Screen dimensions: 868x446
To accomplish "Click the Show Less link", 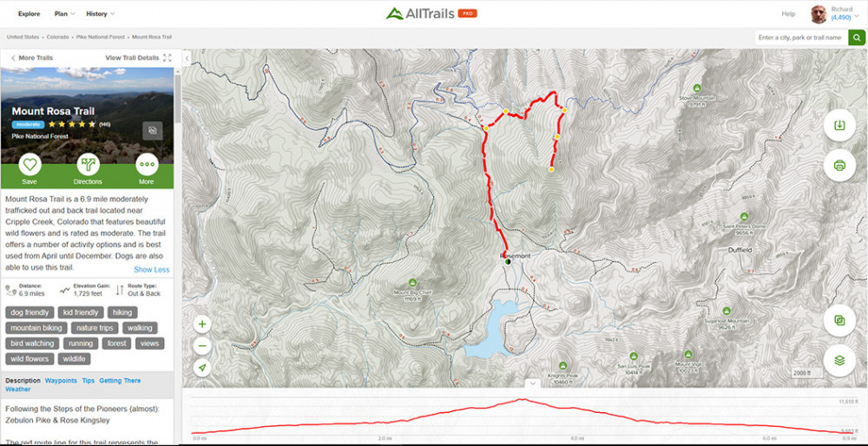I will pyautogui.click(x=152, y=270).
